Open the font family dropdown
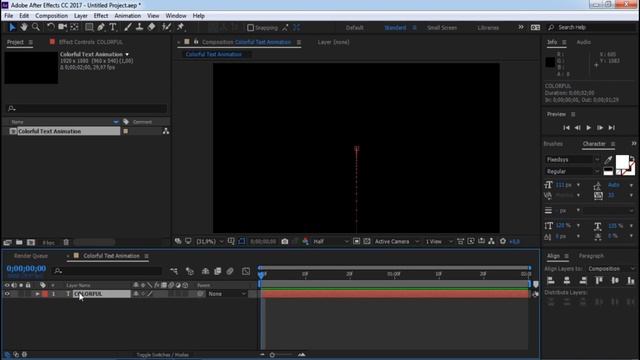Image resolution: width=640 pixels, height=360 pixels. pyautogui.click(x=572, y=160)
